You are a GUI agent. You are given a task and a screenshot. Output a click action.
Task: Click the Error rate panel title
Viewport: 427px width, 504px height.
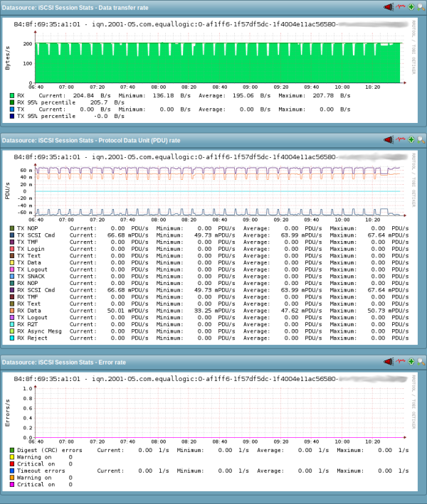(x=64, y=363)
